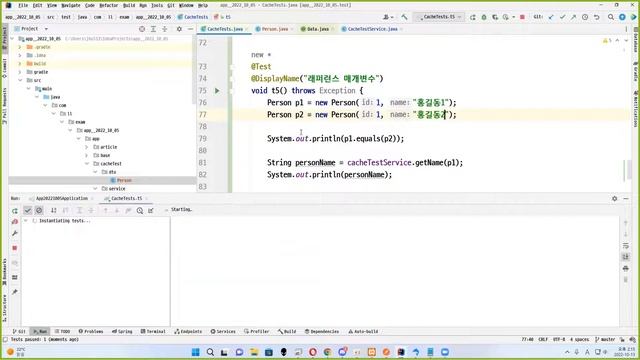Open Project panel settings gear
The image size is (640, 360).
click(x=179, y=29)
